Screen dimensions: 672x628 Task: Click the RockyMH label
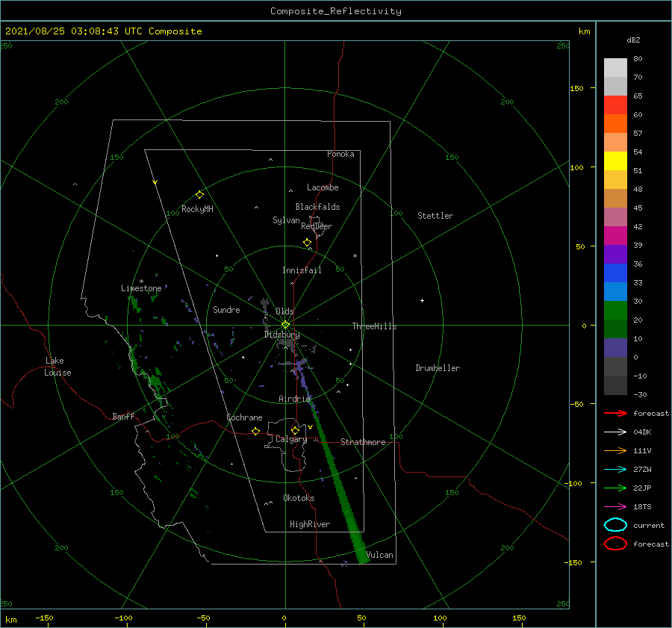pos(197,209)
